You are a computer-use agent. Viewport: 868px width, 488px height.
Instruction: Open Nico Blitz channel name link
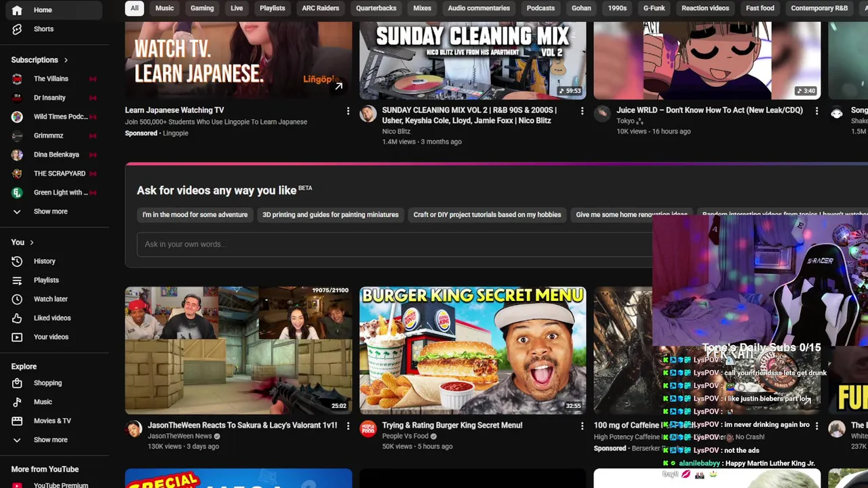396,131
